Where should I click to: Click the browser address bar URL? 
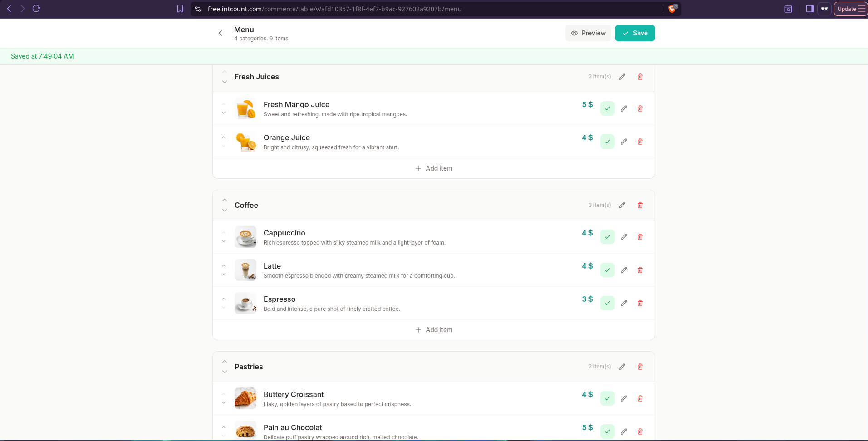334,9
